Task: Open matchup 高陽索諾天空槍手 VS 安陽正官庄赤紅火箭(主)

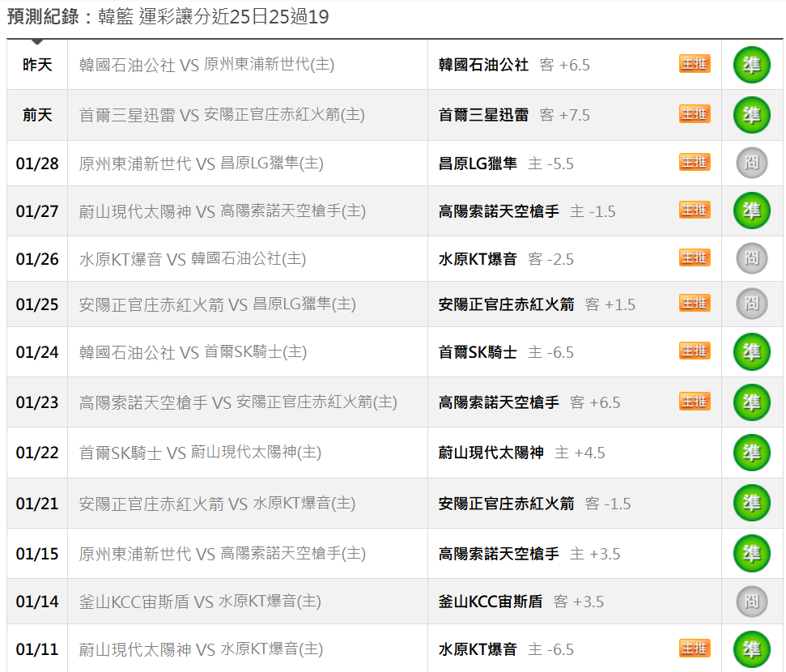Action: tap(238, 402)
